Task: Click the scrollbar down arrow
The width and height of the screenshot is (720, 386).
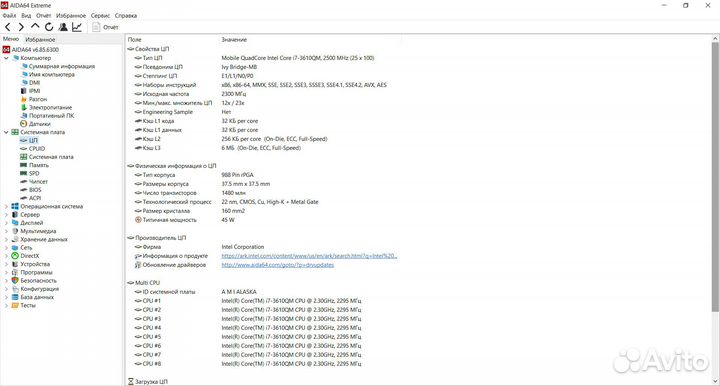Action: [x=715, y=381]
